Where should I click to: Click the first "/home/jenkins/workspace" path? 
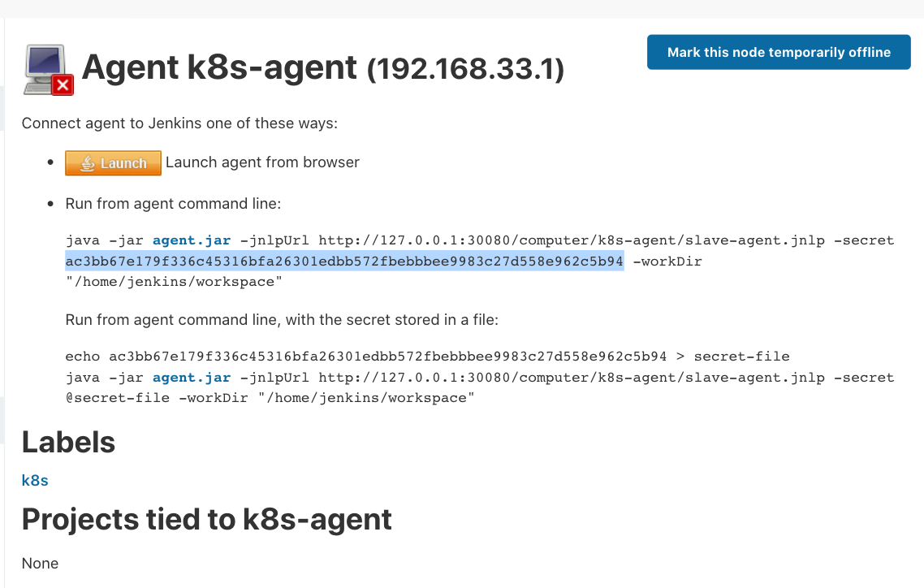(x=175, y=282)
